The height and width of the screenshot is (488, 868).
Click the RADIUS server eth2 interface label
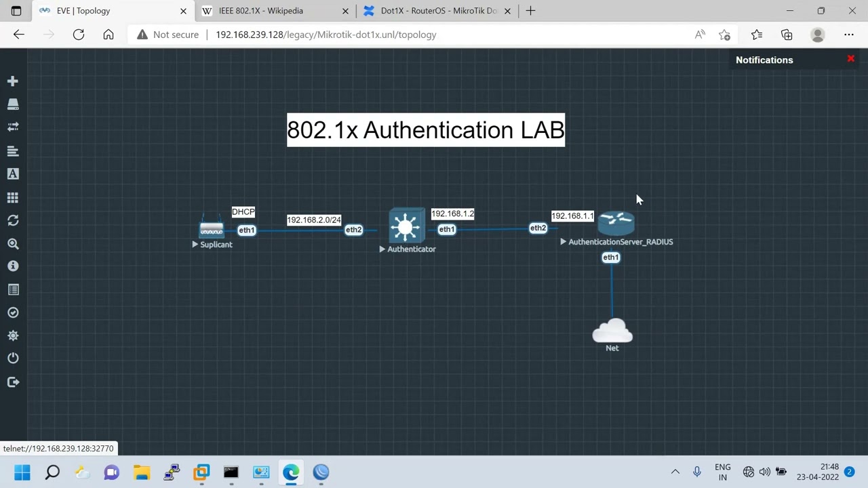(538, 228)
